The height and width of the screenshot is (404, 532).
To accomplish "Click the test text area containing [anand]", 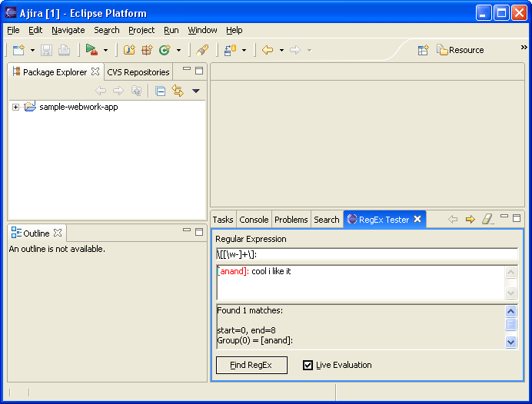I will (361, 282).
